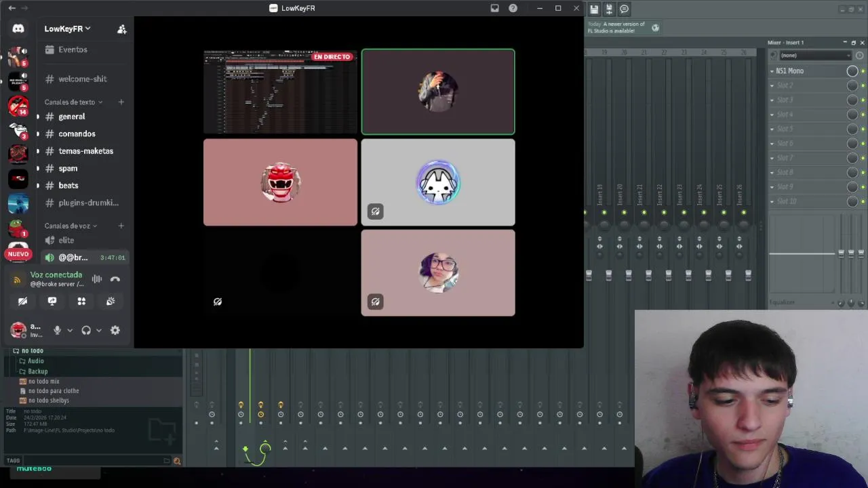The image size is (868, 488).
Task: Open the spam text channel
Action: tap(68, 168)
